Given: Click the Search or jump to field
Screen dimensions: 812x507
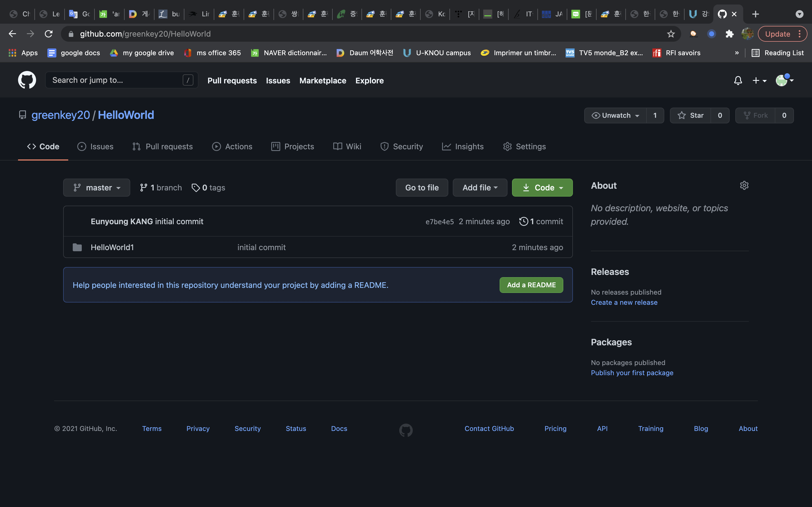Looking at the screenshot, I should 116,80.
